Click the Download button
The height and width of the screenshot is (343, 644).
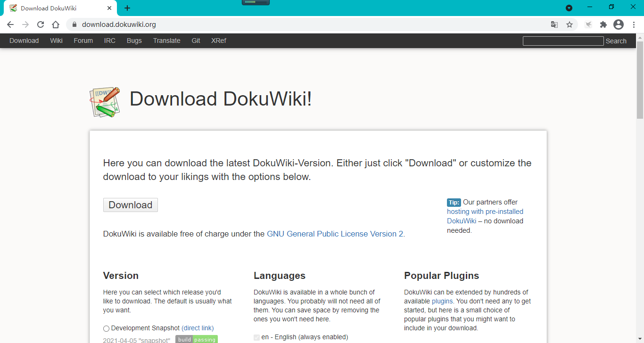point(130,204)
